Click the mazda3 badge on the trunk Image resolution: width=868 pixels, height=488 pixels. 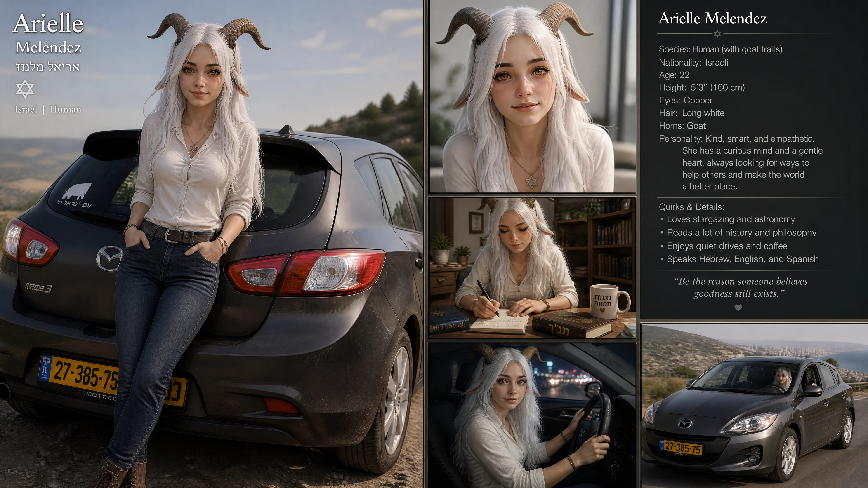(x=38, y=288)
